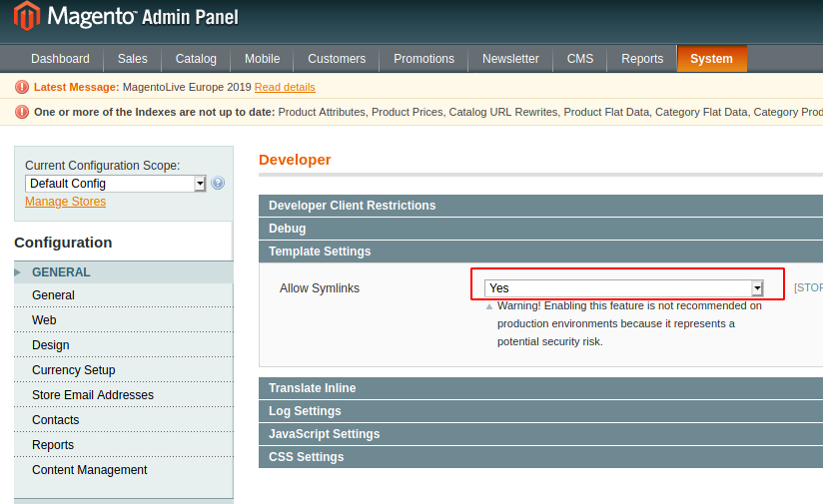Follow the Read details link

coord(285,87)
